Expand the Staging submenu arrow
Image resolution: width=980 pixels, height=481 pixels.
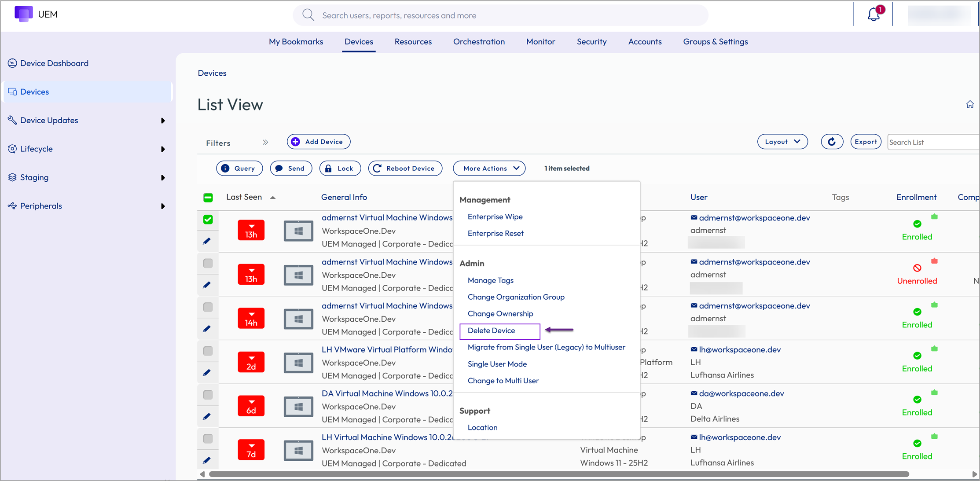pyautogui.click(x=163, y=178)
